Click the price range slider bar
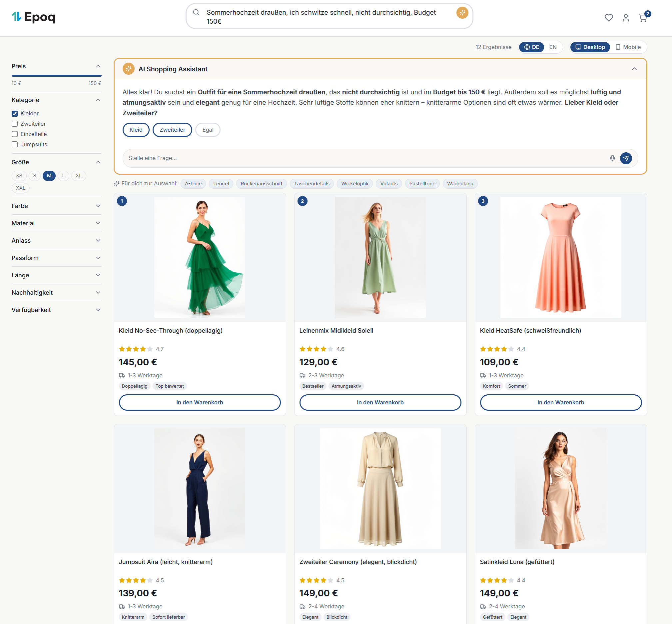672x624 pixels. point(56,76)
